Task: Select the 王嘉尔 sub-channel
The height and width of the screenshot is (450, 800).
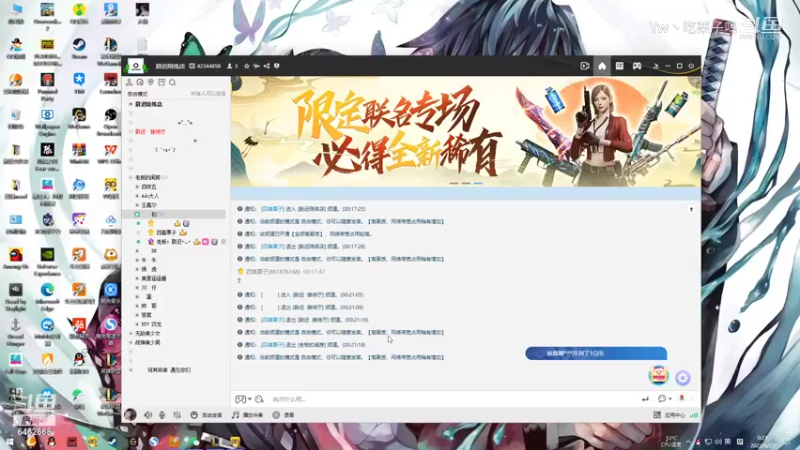Action: (x=149, y=205)
